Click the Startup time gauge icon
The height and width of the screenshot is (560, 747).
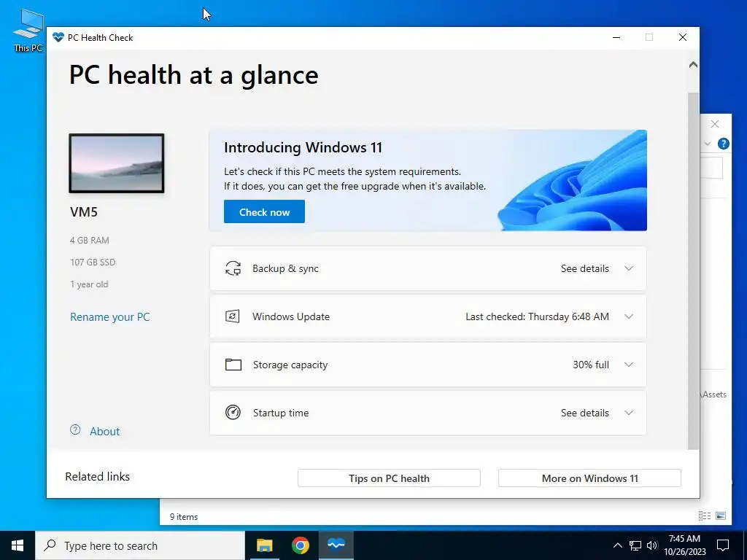pyautogui.click(x=233, y=413)
